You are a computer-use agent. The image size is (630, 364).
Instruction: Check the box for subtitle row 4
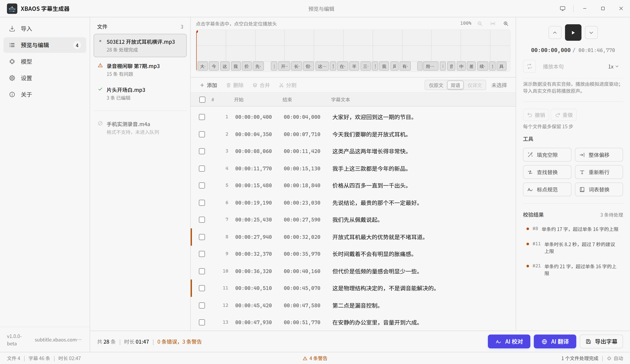click(x=202, y=169)
